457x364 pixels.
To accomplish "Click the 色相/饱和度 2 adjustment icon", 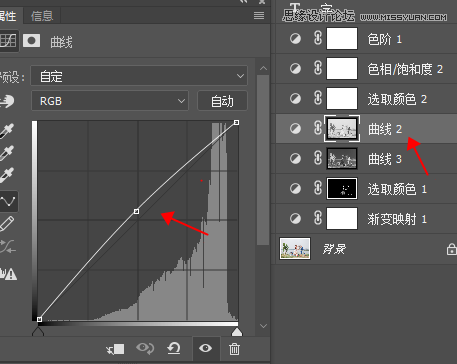I will pyautogui.click(x=295, y=69).
